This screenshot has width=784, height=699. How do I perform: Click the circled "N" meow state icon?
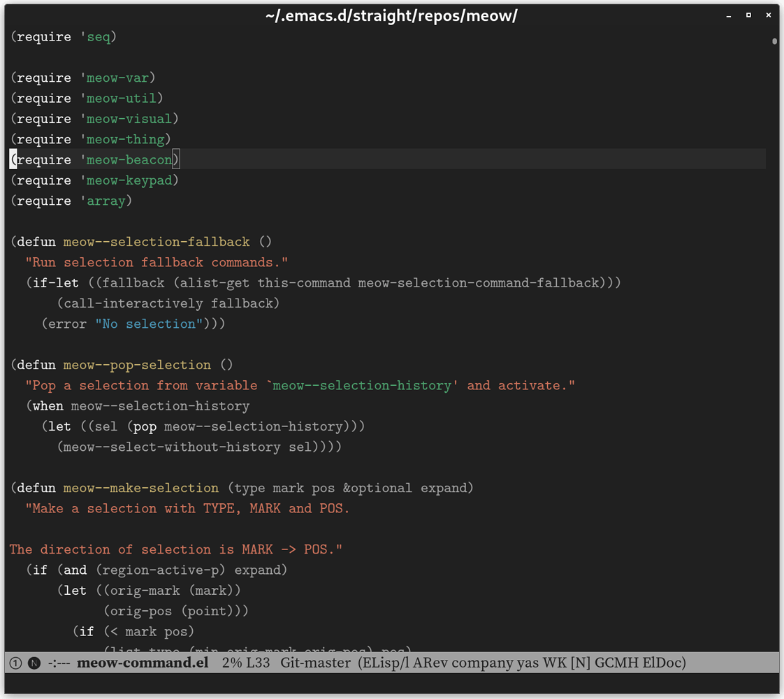(34, 663)
